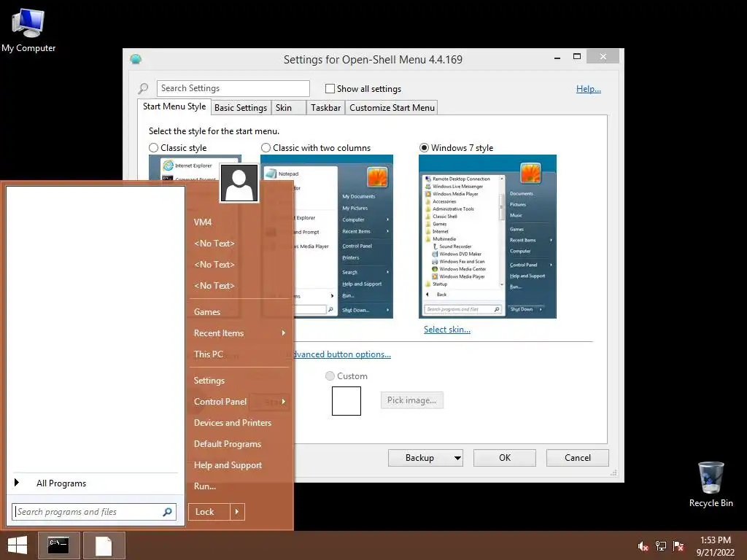Open Devices and Printers
The height and width of the screenshot is (560, 747).
(233, 423)
